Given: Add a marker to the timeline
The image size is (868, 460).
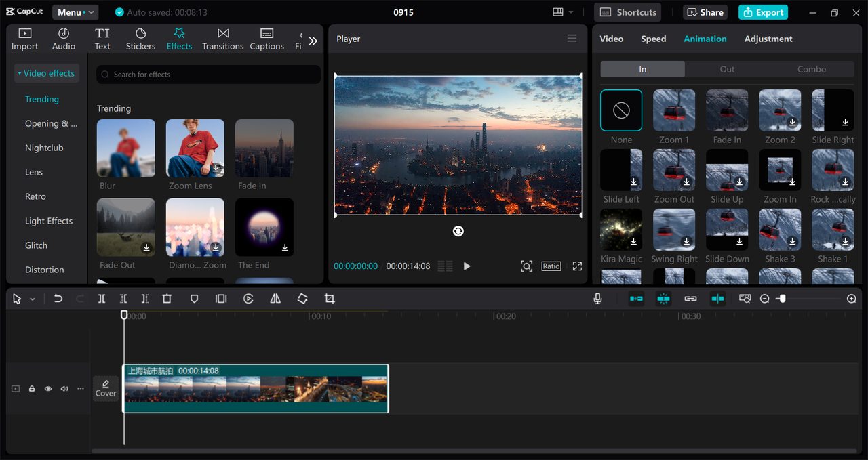Looking at the screenshot, I should [194, 299].
